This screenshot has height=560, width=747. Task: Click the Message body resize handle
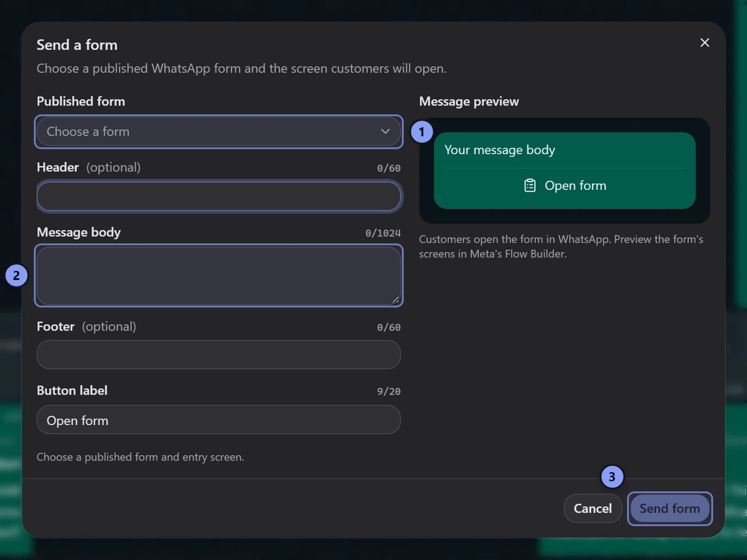pos(395,300)
